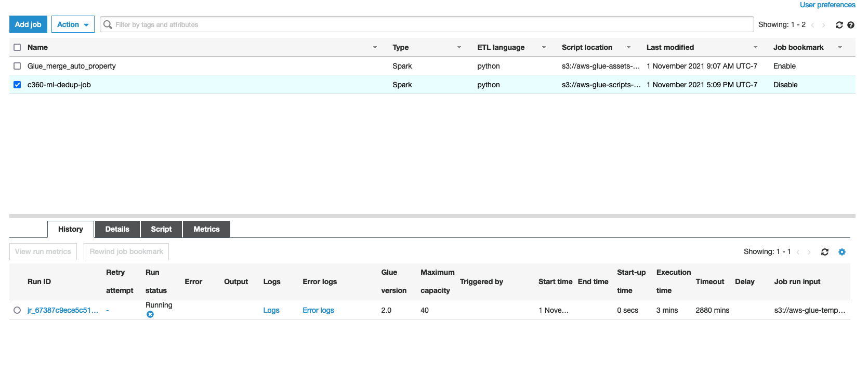Expand the Last modified column dropdown
The height and width of the screenshot is (373, 868).
point(755,47)
